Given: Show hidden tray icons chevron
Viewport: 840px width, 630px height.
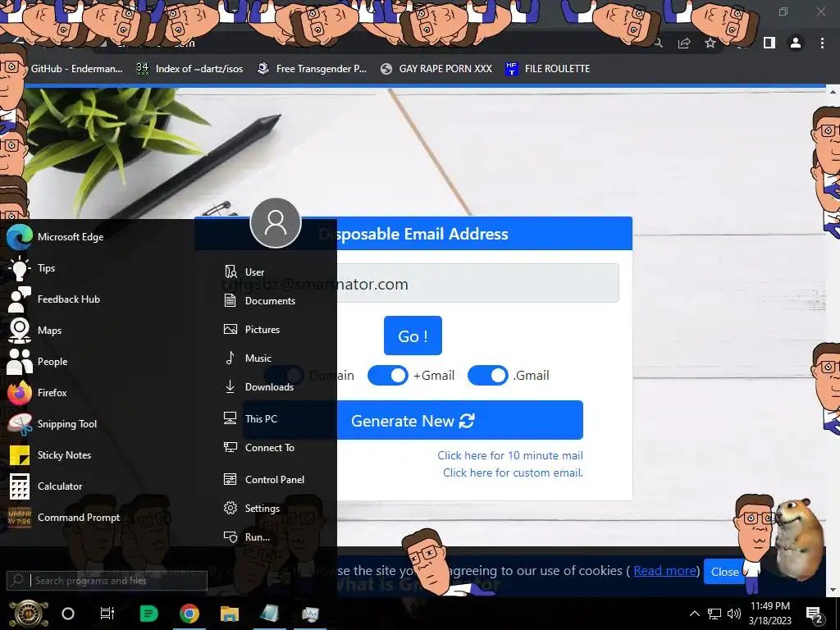Looking at the screenshot, I should pos(694,614).
